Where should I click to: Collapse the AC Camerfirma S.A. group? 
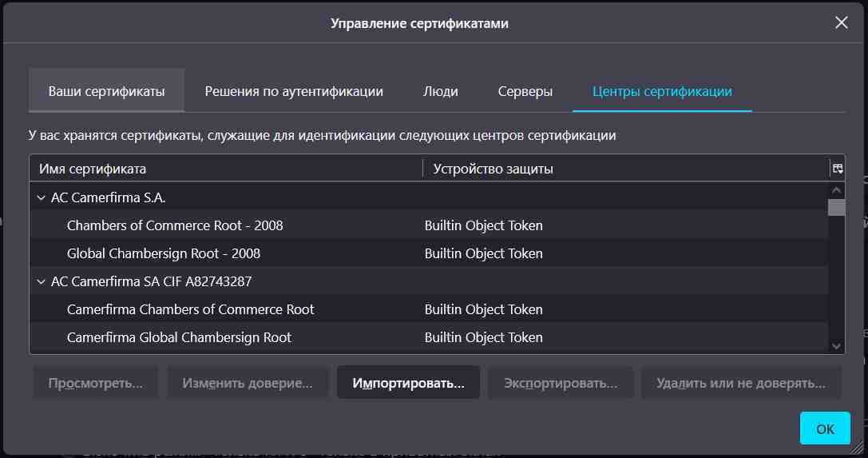point(41,197)
